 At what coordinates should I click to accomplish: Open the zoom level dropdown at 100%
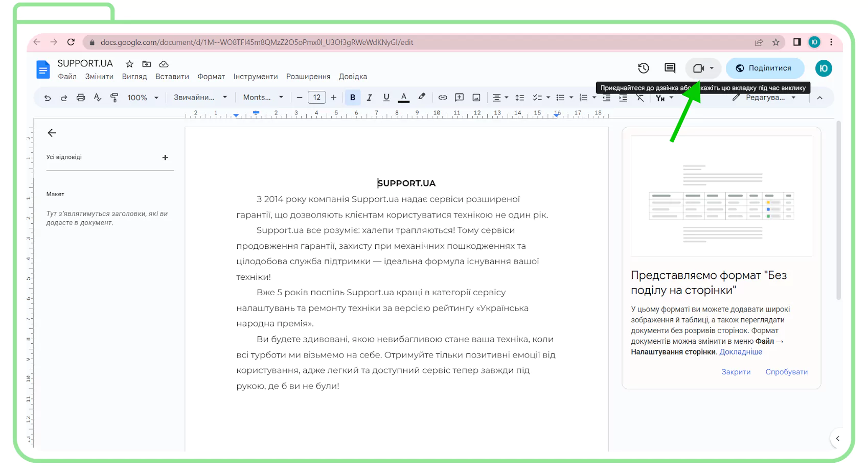pyautogui.click(x=143, y=98)
